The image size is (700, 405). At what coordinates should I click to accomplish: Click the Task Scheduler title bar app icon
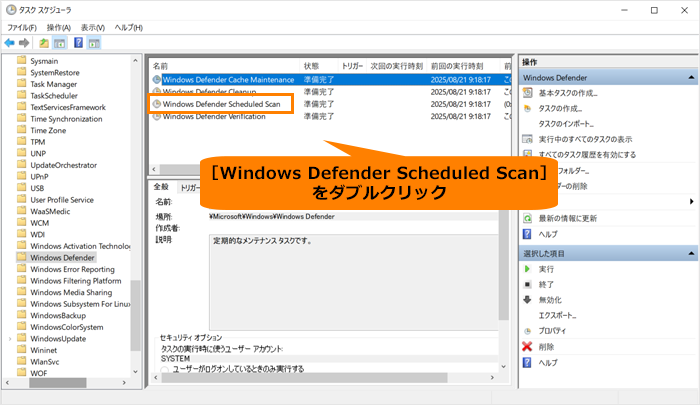click(x=10, y=10)
